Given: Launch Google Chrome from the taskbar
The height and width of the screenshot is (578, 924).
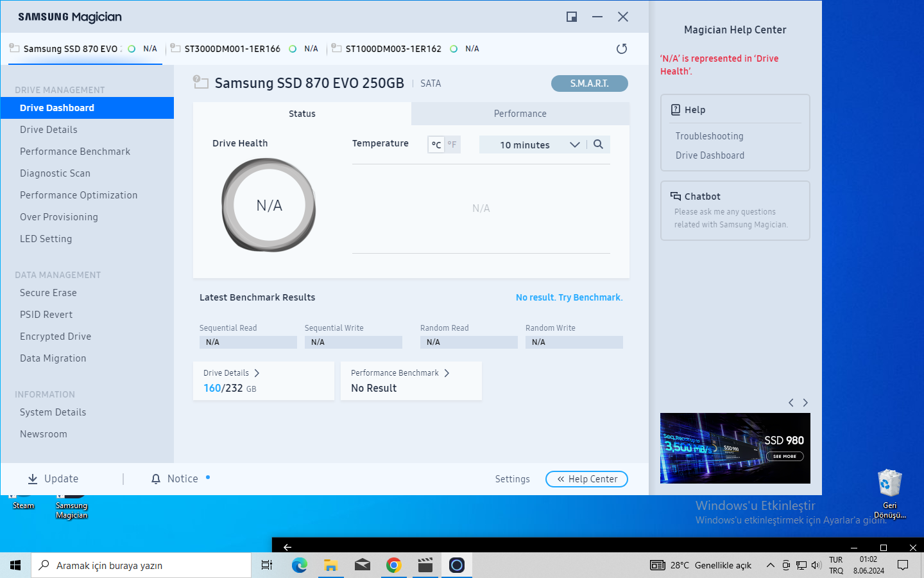Looking at the screenshot, I should pyautogui.click(x=394, y=565).
